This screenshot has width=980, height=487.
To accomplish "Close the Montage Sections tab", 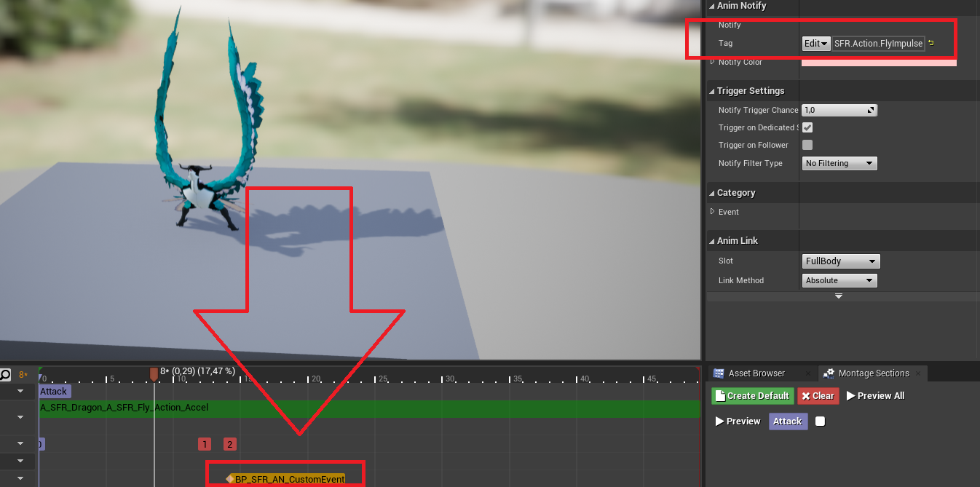I will (919, 373).
